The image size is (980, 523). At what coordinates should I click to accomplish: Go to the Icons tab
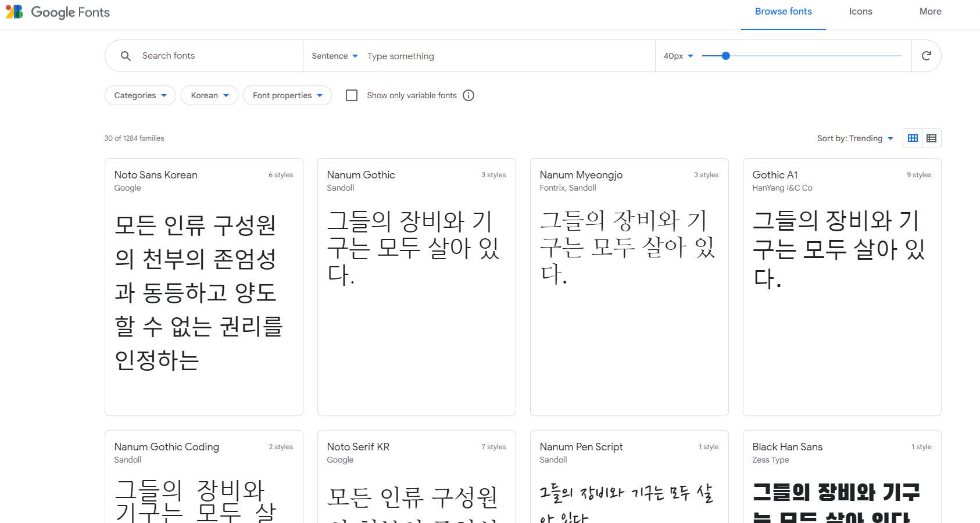click(861, 12)
